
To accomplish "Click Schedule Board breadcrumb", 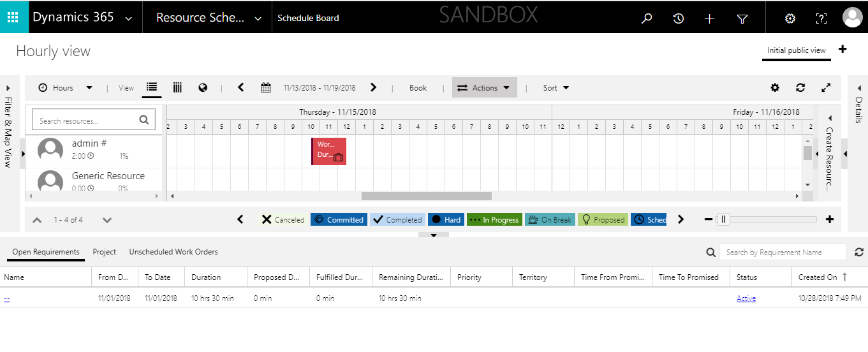I will pyautogui.click(x=308, y=18).
